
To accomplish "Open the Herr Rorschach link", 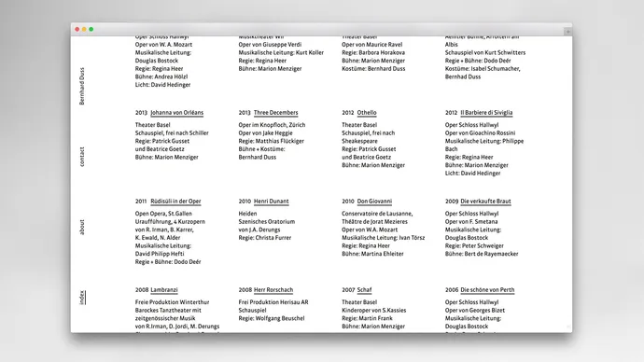I will (x=273, y=290).
